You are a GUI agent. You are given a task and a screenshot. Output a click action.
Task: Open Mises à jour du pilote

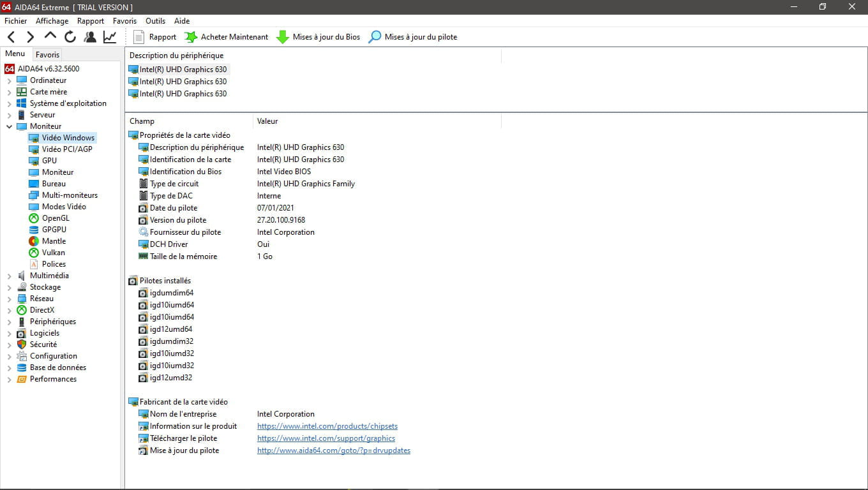point(413,37)
